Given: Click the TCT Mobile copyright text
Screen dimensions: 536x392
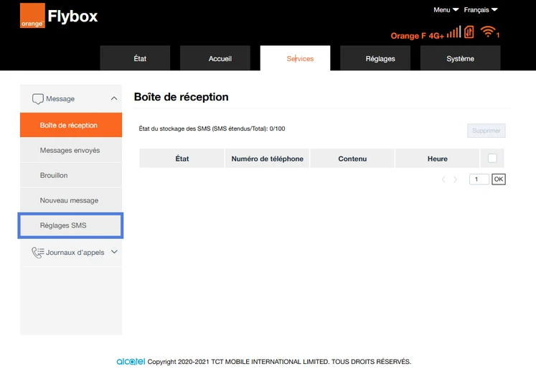Looking at the screenshot, I should tap(279, 362).
